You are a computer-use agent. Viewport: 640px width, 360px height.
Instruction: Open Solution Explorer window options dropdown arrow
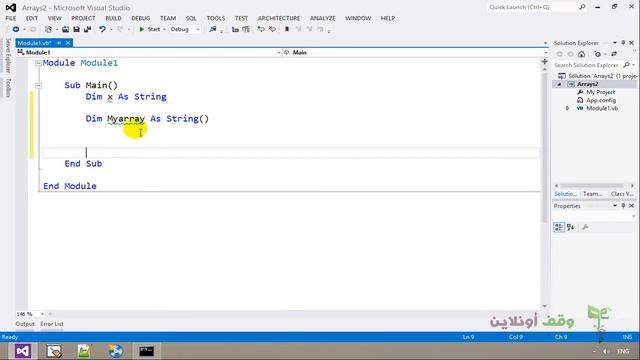(615, 43)
